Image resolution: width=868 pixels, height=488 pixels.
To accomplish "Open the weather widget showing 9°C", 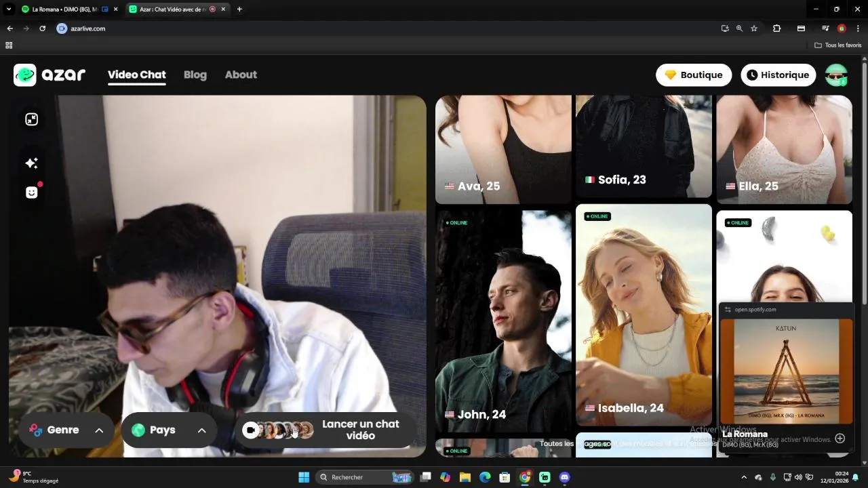I will tap(34, 477).
